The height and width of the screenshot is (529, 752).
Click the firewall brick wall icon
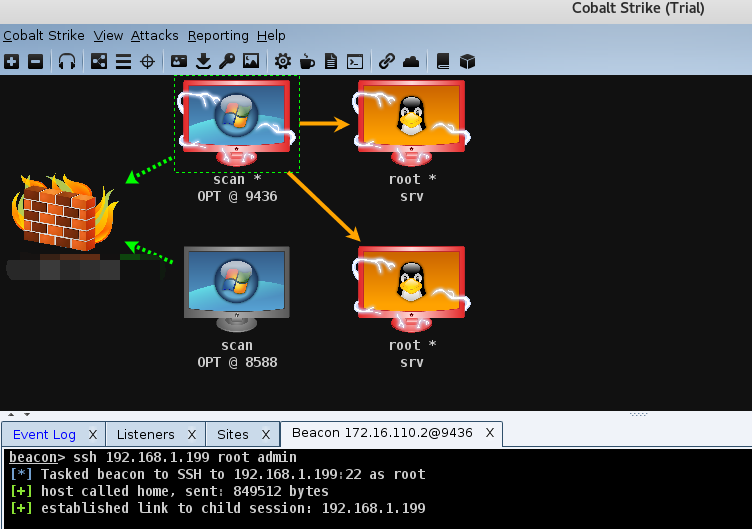pos(64,212)
